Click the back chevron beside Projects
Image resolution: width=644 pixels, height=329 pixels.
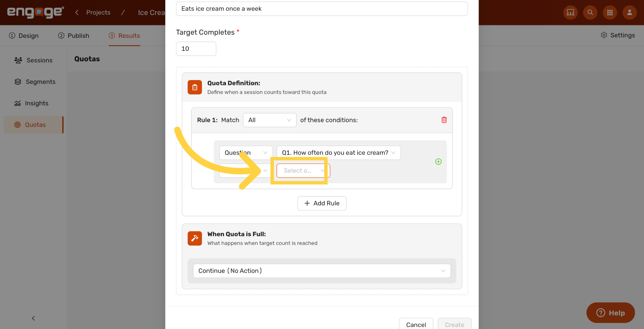pos(77,12)
